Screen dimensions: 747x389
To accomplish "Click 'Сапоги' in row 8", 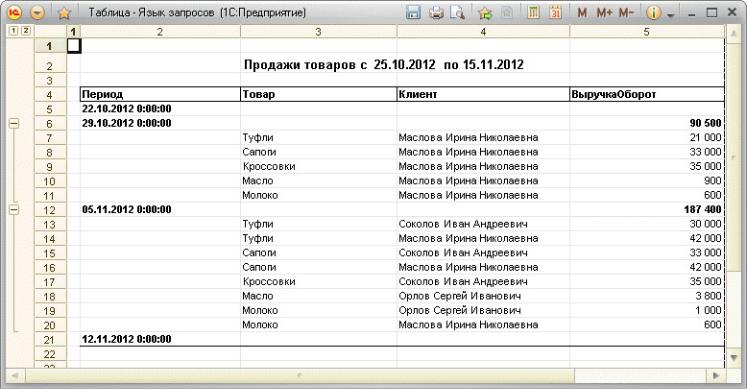I will 259,152.
